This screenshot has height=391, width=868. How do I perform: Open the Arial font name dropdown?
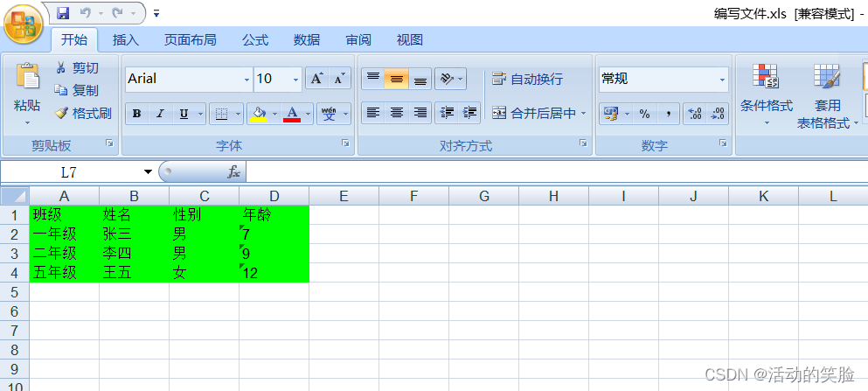pos(247,80)
